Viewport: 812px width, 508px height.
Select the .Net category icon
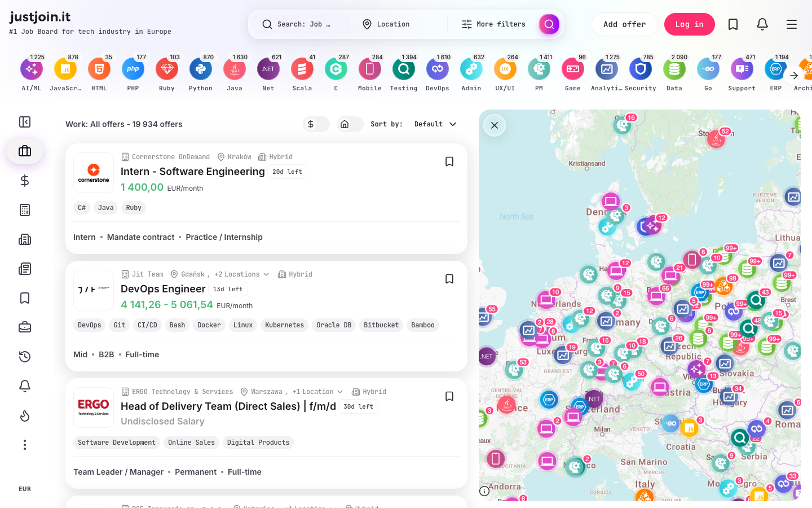268,69
